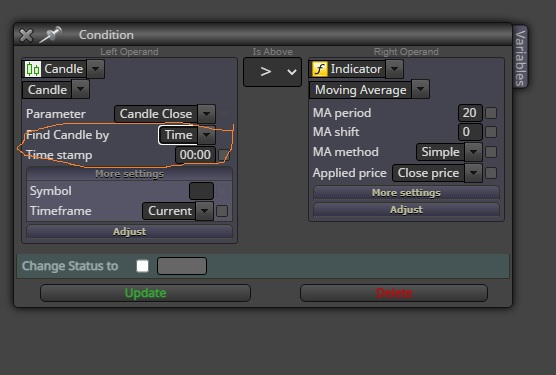Toggle checkbox next to Time stamp field
Screen dimensions: 556x375
[x=224, y=155]
